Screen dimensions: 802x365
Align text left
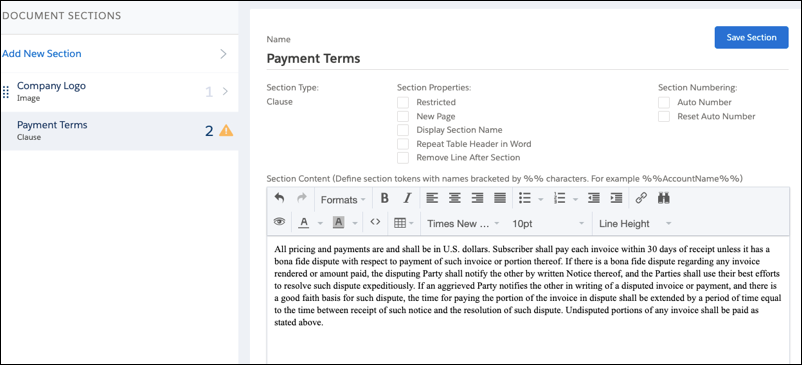point(432,198)
